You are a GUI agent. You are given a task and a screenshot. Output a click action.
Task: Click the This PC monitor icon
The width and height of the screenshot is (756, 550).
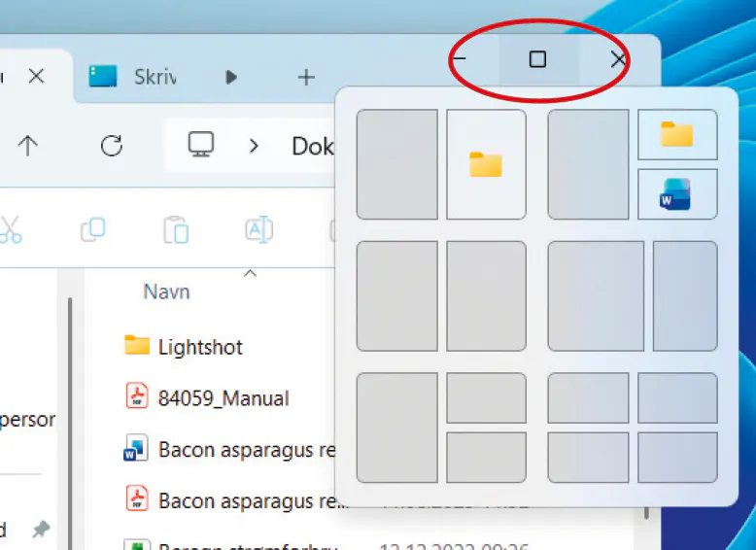[x=201, y=146]
